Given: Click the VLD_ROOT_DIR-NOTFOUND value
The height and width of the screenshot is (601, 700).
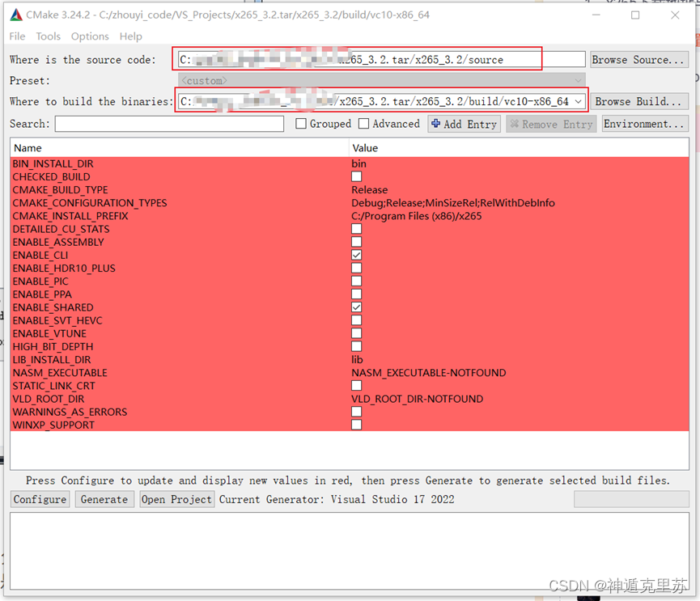Looking at the screenshot, I should pyautogui.click(x=417, y=399).
